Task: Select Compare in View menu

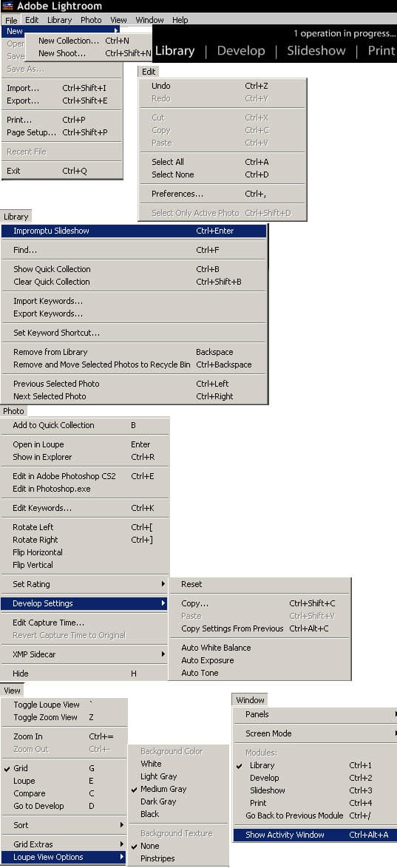Action: click(64, 793)
